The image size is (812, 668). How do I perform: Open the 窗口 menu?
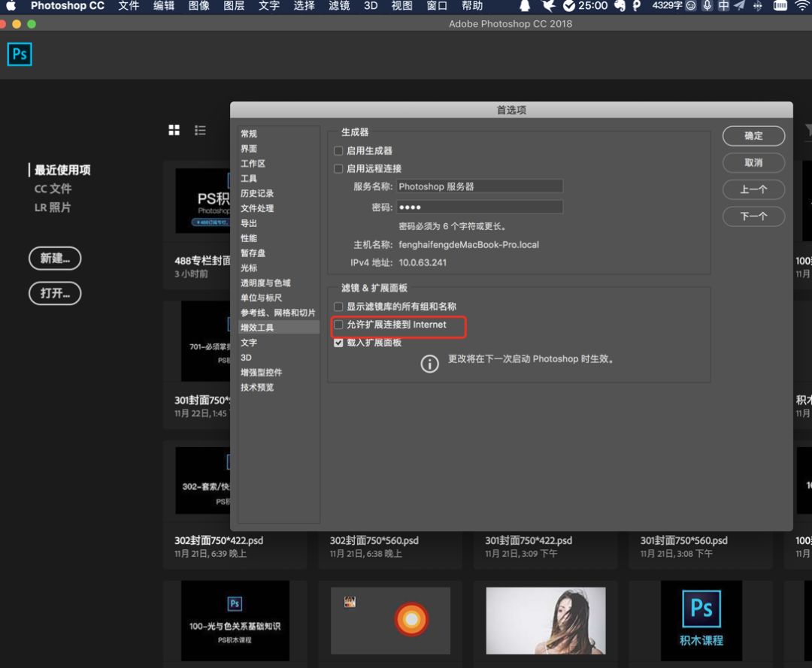click(x=437, y=6)
